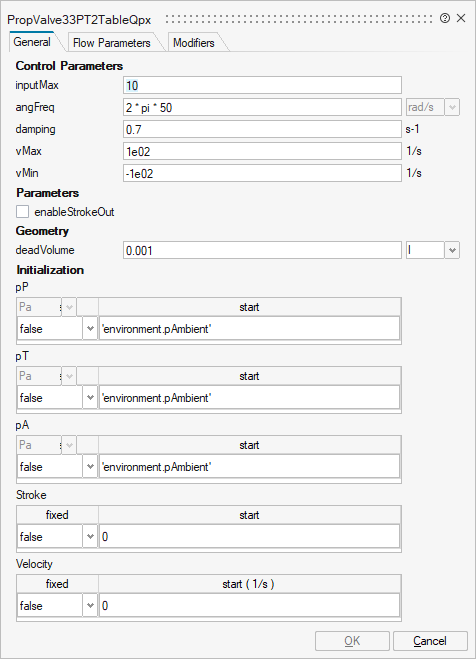Screen dimensions: 476x659
Task: Click the damping value field
Action: (262, 129)
